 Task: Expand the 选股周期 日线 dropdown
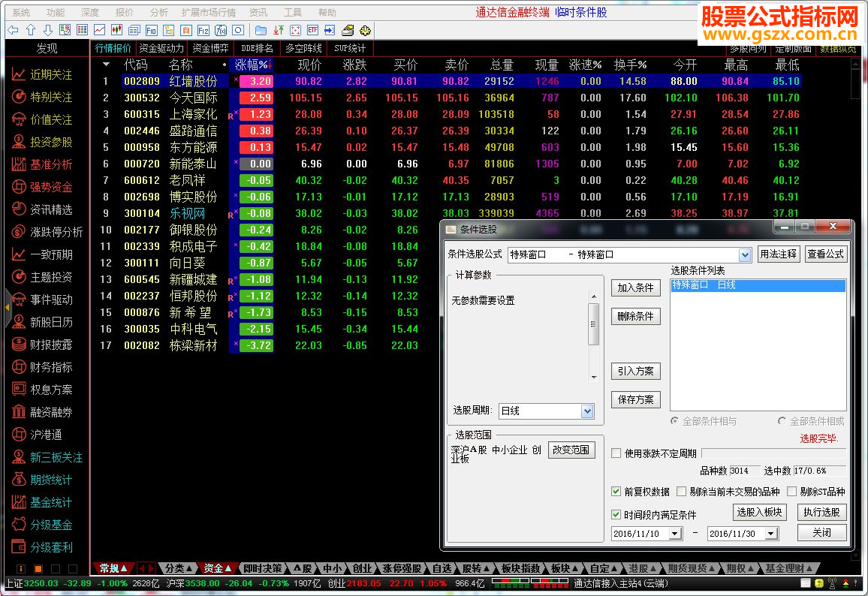pos(587,411)
